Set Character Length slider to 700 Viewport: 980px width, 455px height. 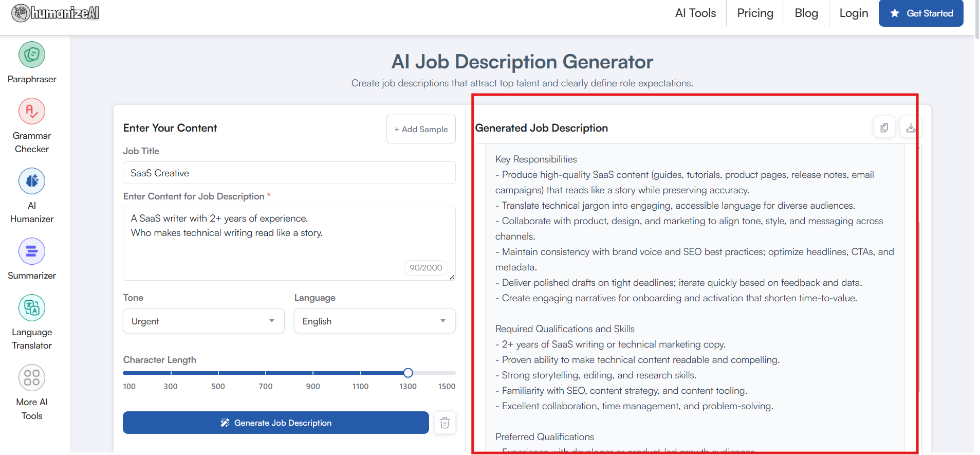point(266,373)
